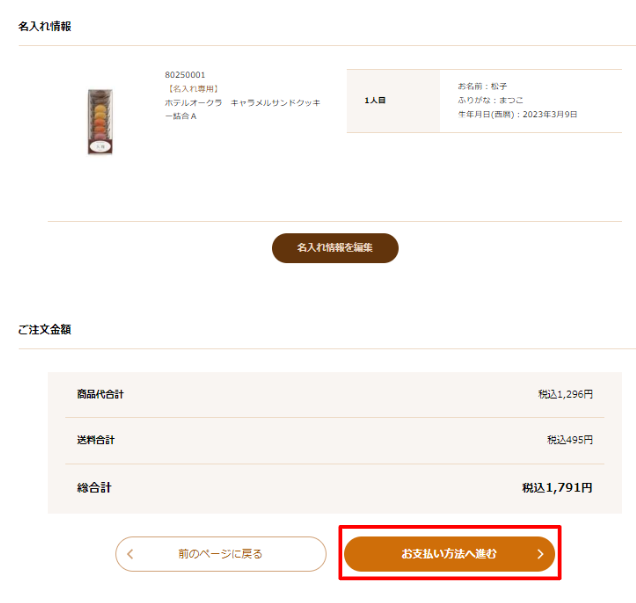This screenshot has height=603, width=636.
Task: Click the 税込1,296円 product subtotal
Action: 565,394
